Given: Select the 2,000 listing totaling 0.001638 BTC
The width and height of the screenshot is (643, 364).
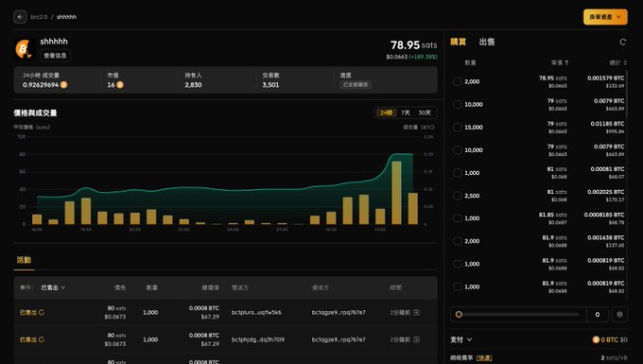Looking at the screenshot, I should tap(458, 241).
